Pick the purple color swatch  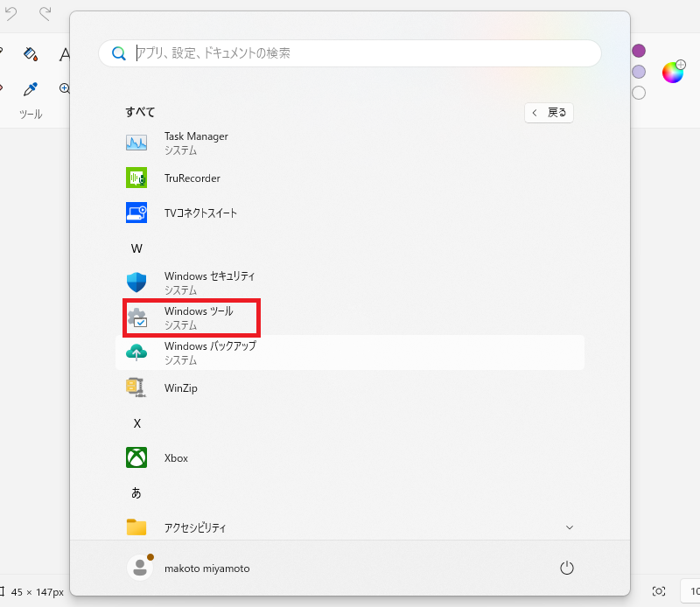pos(639,51)
